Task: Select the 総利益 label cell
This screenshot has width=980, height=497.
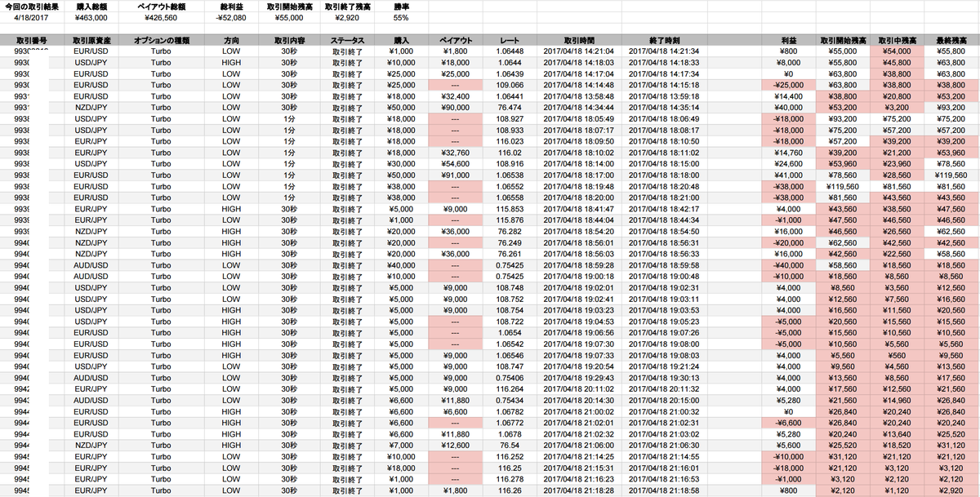Action: click(x=232, y=6)
